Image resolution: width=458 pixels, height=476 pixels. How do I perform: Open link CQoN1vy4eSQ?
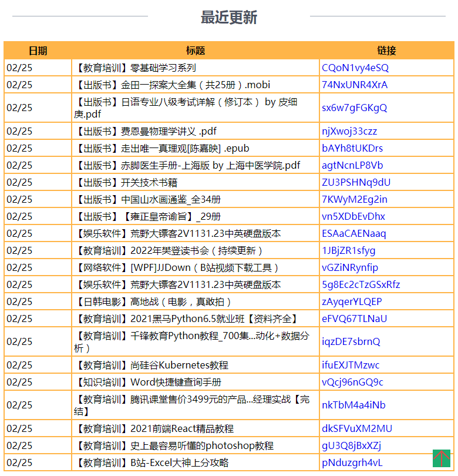[x=355, y=68]
